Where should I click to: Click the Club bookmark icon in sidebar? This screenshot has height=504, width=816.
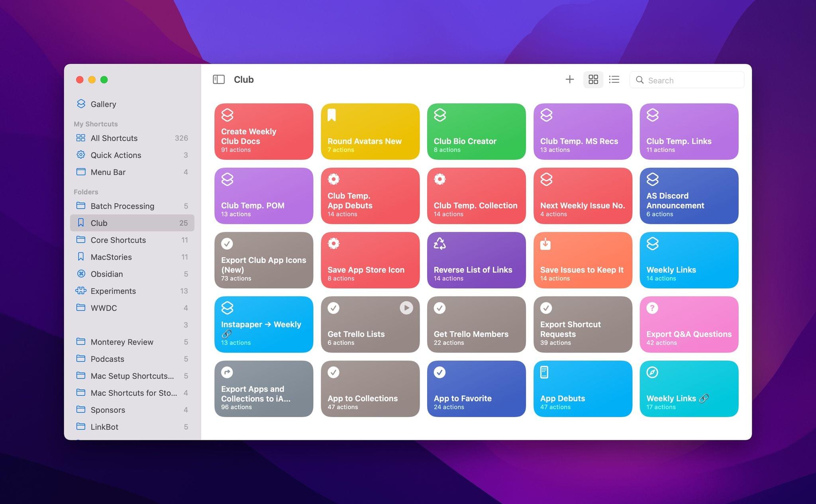pos(81,223)
